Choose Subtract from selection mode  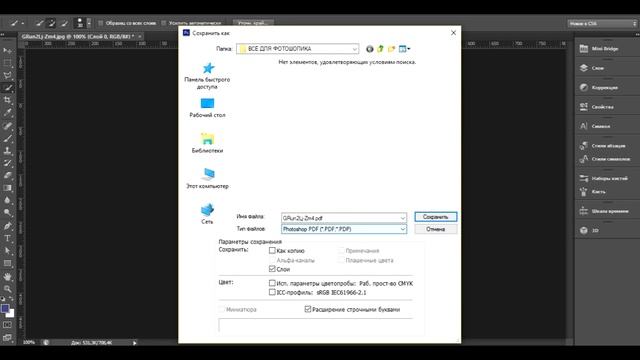pyautogui.click(x=64, y=23)
